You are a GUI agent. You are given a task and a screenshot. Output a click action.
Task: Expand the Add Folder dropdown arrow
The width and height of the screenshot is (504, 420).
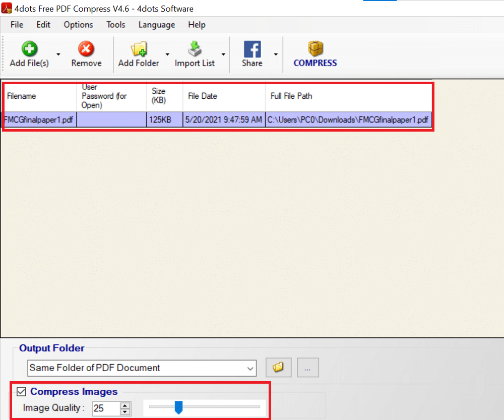pyautogui.click(x=167, y=54)
